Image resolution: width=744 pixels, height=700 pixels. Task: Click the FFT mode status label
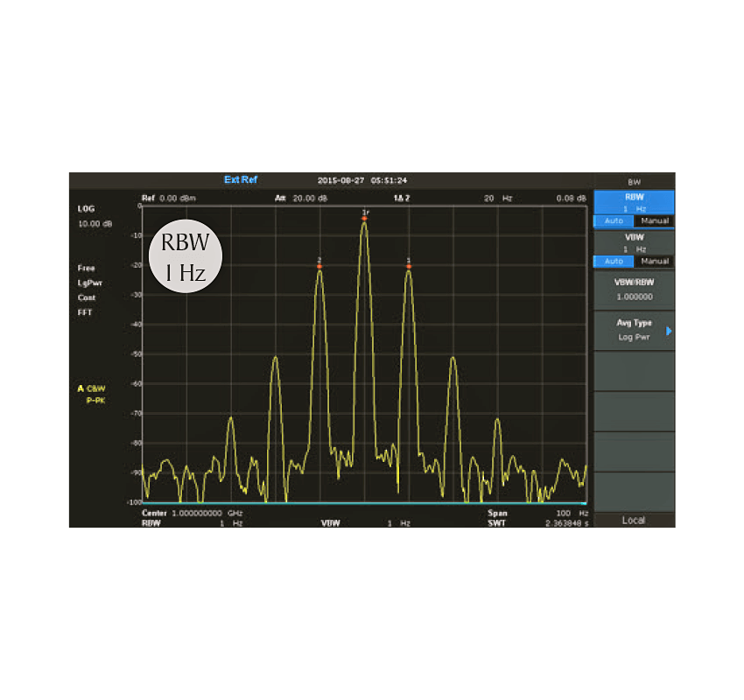pos(84,312)
